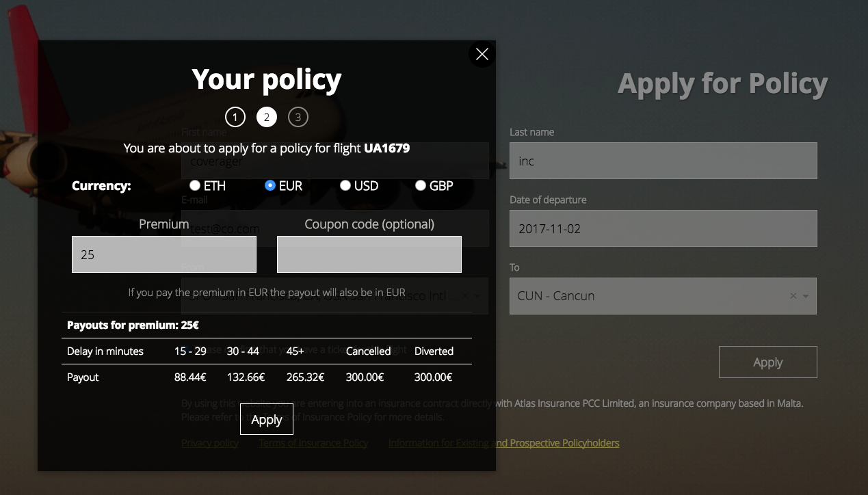
Task: Close the Your policy modal
Action: tap(482, 54)
